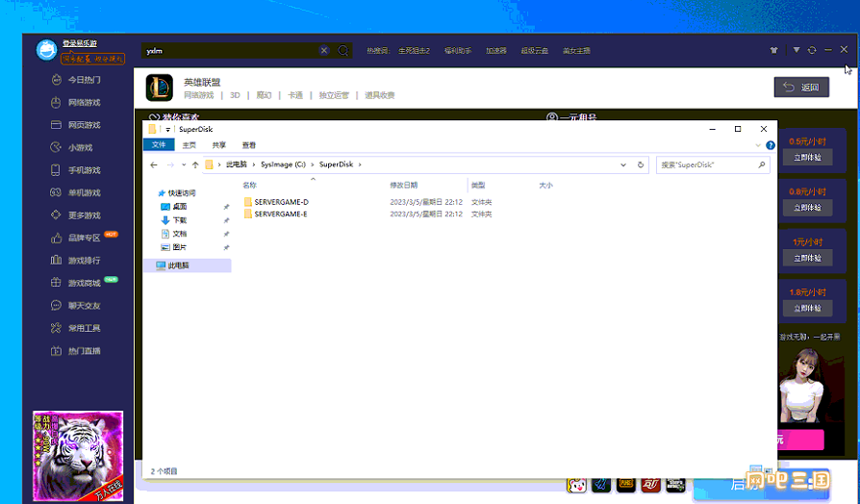The width and height of the screenshot is (860, 504).
Task: Click the Explorer help question mark icon
Action: click(771, 145)
